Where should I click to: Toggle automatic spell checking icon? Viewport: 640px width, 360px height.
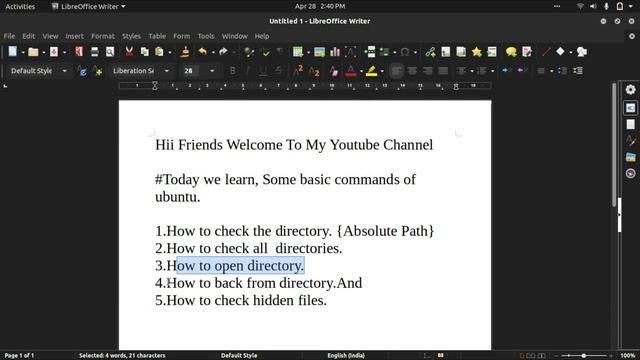click(266, 52)
